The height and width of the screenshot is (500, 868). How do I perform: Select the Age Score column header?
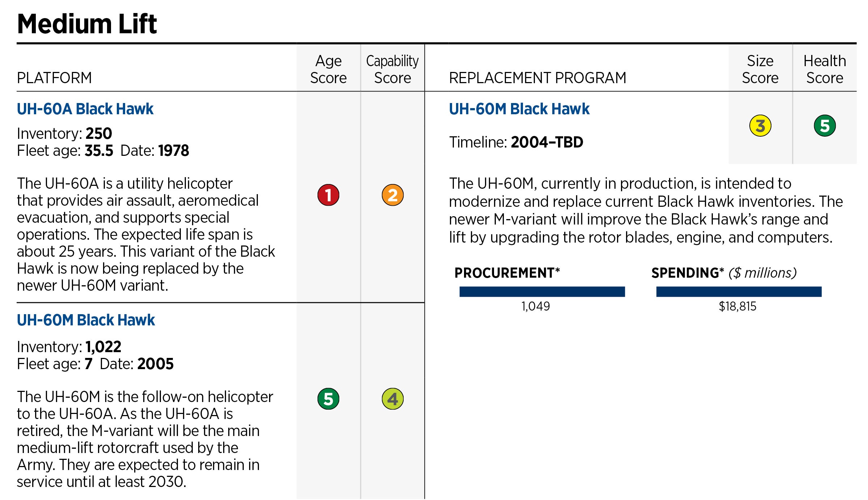click(328, 69)
